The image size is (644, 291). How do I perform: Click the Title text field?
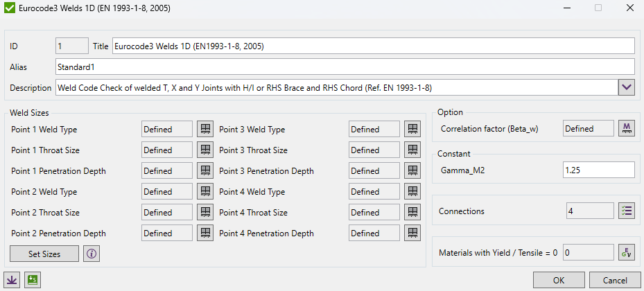(x=373, y=46)
